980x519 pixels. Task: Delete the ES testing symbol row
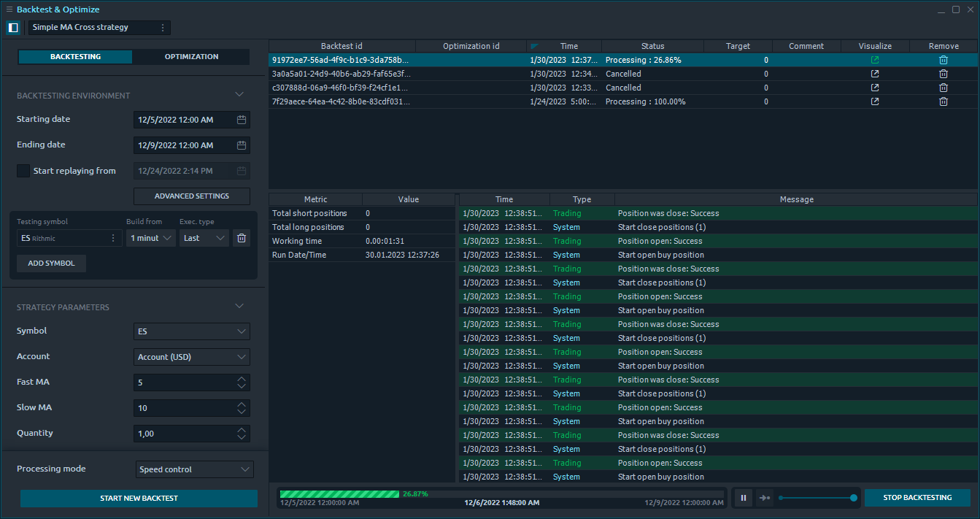[x=241, y=238]
